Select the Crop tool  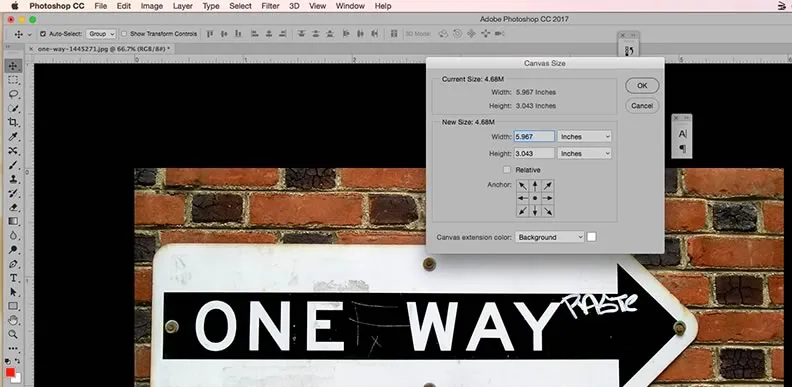[13, 122]
